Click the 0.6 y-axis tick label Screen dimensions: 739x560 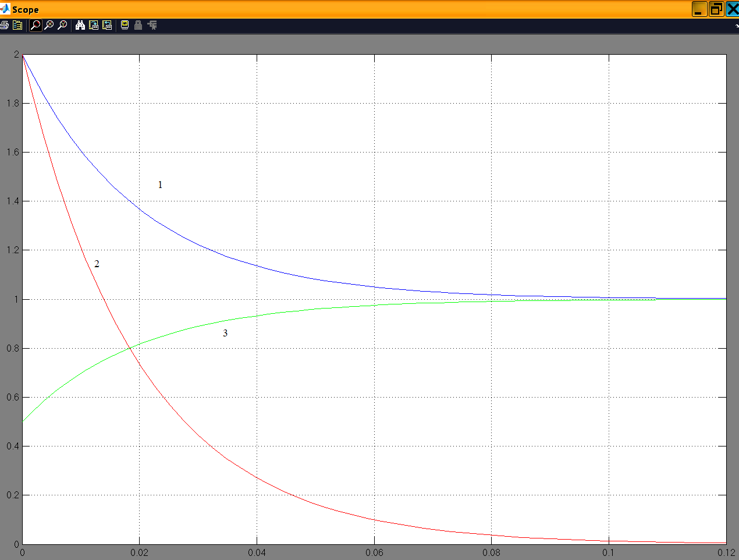click(x=13, y=397)
